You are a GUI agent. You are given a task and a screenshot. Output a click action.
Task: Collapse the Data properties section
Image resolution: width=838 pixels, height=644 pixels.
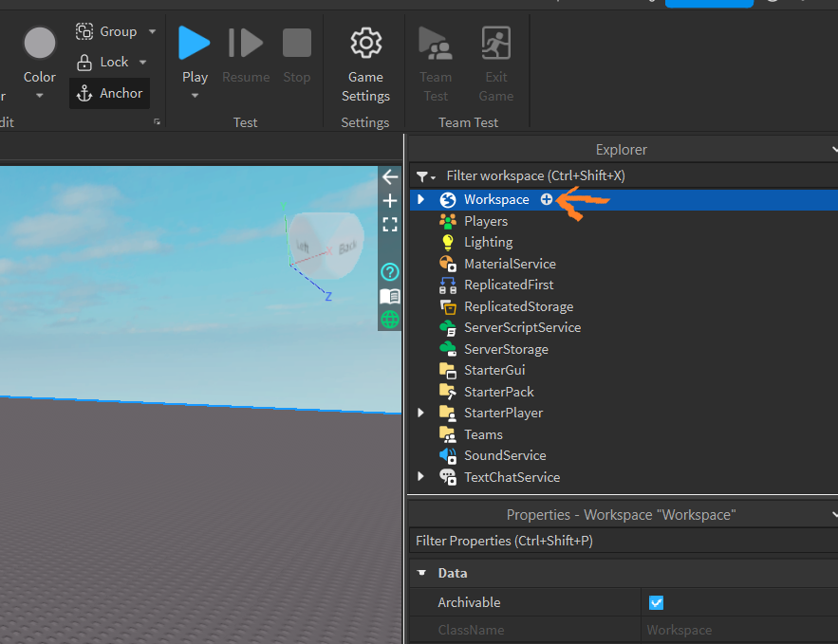[x=421, y=573]
